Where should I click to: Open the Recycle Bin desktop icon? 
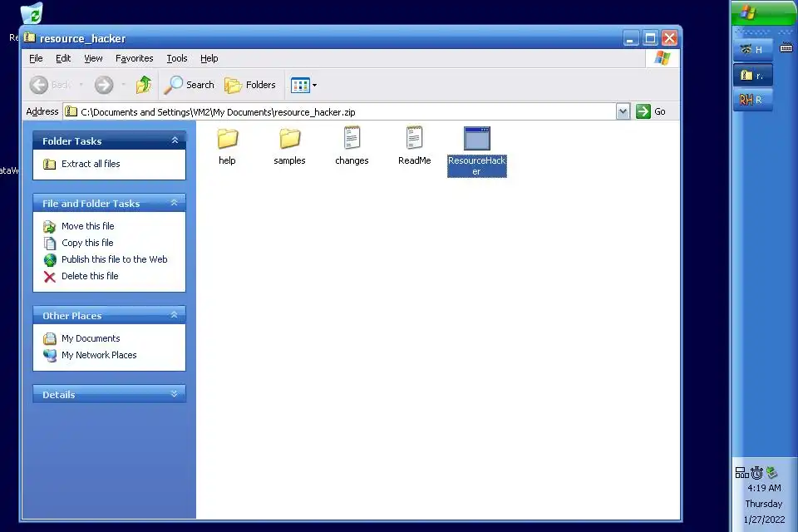pos(32,12)
